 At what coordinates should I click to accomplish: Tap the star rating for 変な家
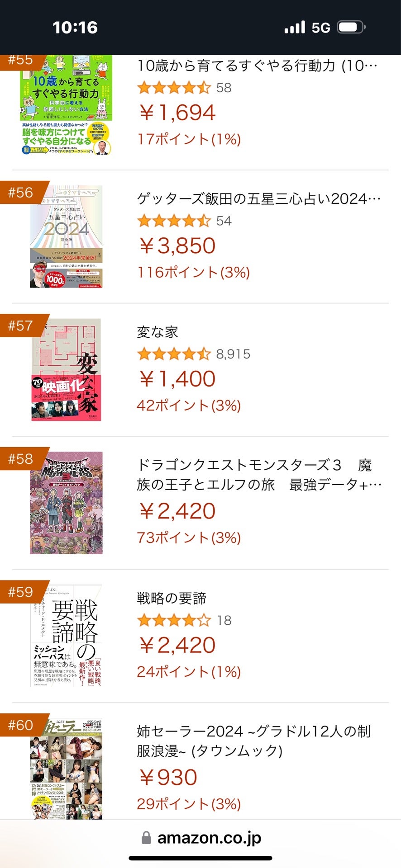click(x=174, y=354)
